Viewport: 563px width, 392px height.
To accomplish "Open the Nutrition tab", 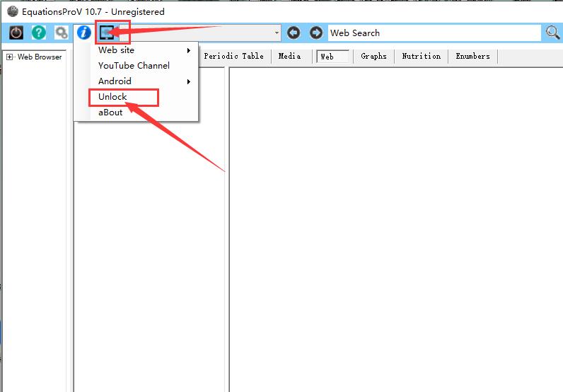I will pyautogui.click(x=421, y=57).
